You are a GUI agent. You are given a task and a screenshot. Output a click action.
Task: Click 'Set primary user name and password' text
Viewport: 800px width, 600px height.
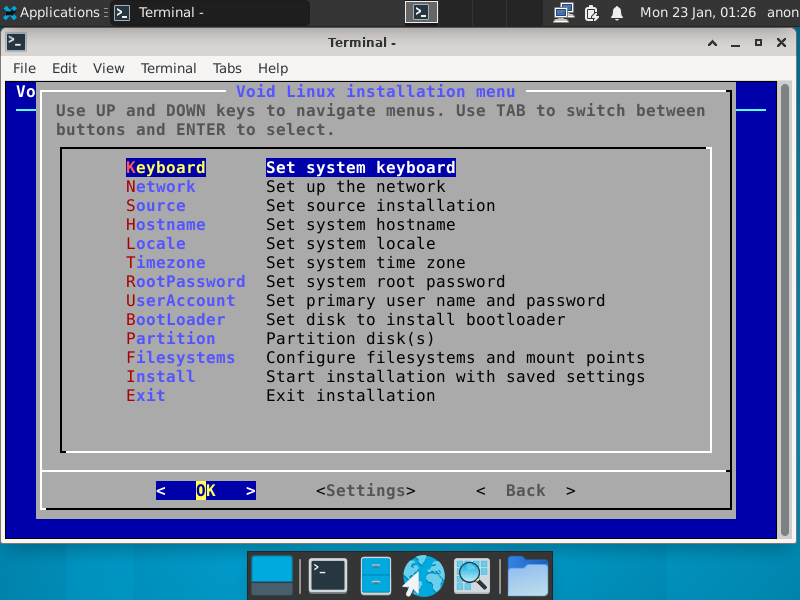click(x=436, y=301)
